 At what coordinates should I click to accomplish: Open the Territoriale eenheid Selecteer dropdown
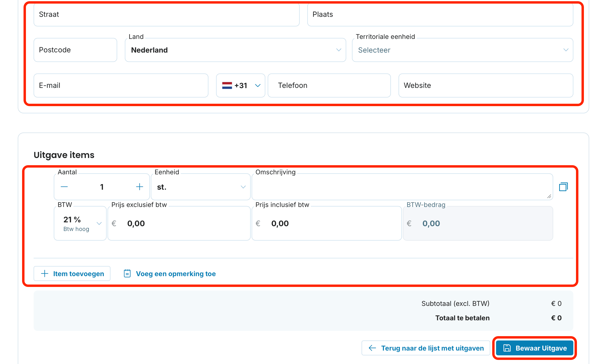point(462,50)
